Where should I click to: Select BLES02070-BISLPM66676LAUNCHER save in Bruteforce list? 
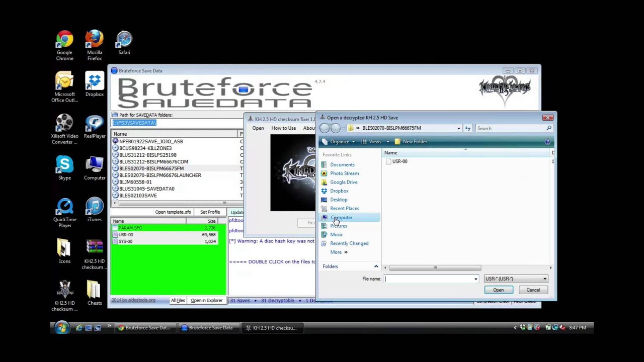(x=160, y=175)
